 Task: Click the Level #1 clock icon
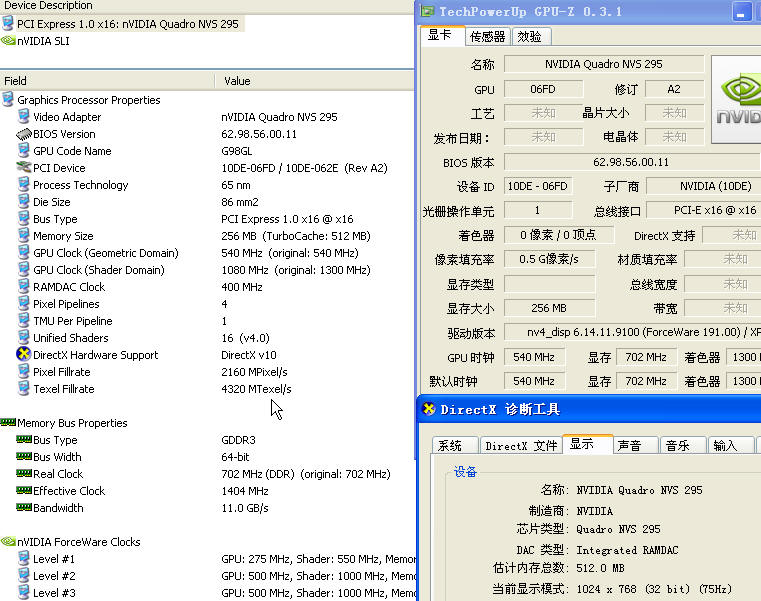[23, 558]
